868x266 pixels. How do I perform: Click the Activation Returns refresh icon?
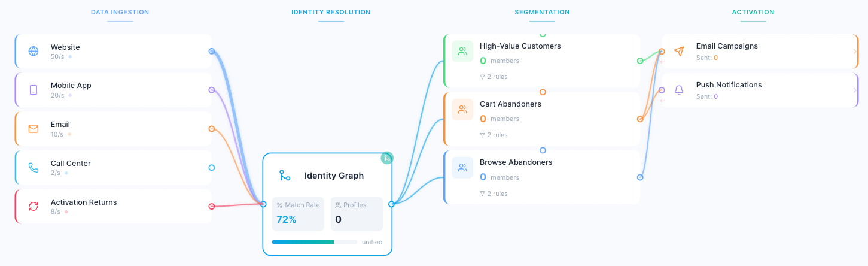(33, 207)
